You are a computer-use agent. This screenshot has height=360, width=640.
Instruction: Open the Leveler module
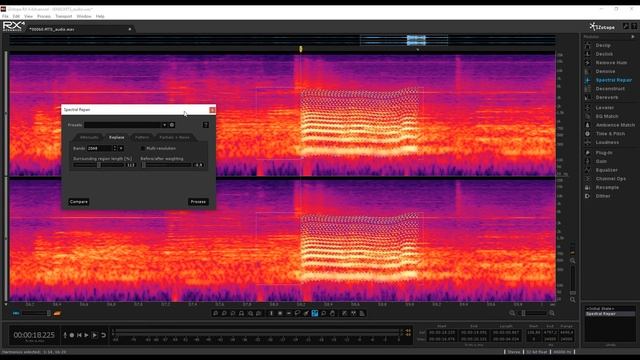pos(604,108)
